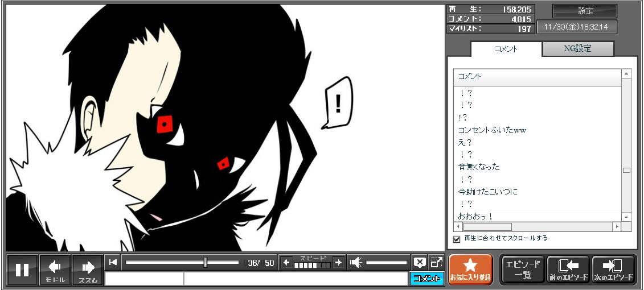
Task: Hide on-screen comments with the X speech bubble icon
Action: (x=420, y=262)
